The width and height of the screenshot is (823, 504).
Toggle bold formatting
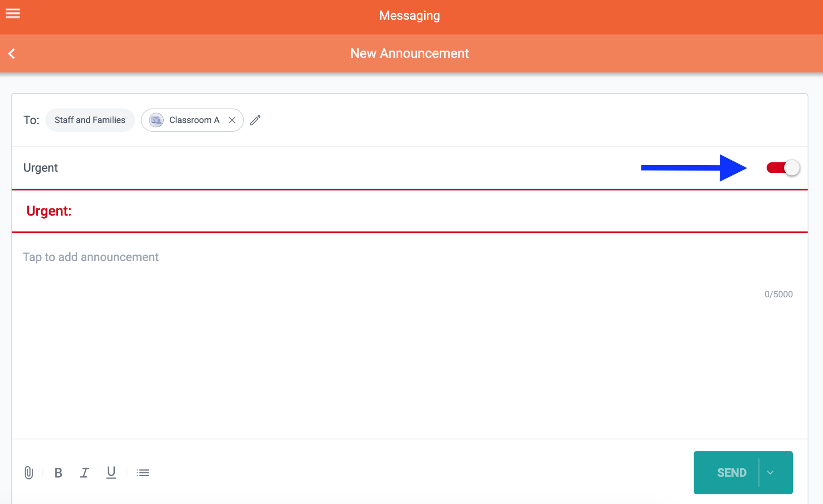58,473
